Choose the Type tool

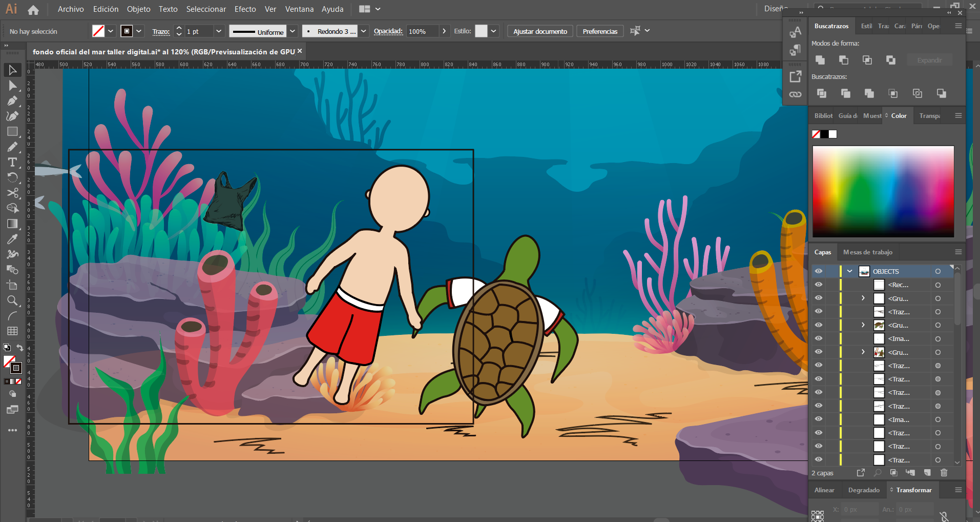13,162
